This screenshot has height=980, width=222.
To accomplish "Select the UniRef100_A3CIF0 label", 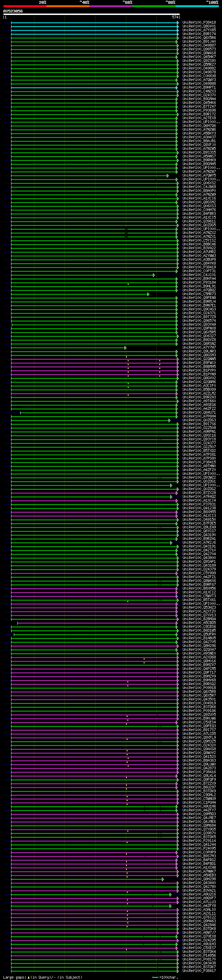I will tap(199, 386).
